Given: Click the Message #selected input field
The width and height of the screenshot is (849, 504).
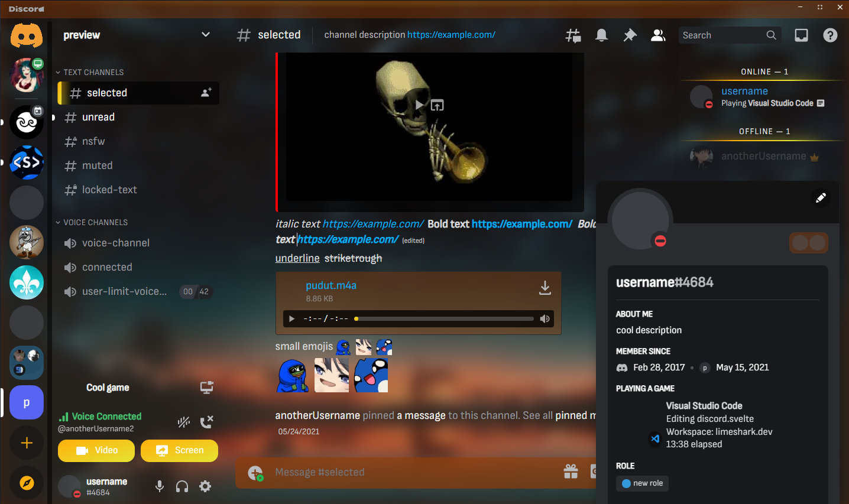Looking at the screenshot, I should point(355,472).
